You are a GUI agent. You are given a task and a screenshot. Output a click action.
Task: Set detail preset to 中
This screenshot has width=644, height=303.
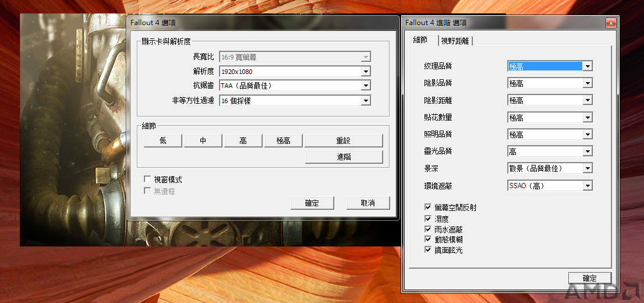[203, 140]
